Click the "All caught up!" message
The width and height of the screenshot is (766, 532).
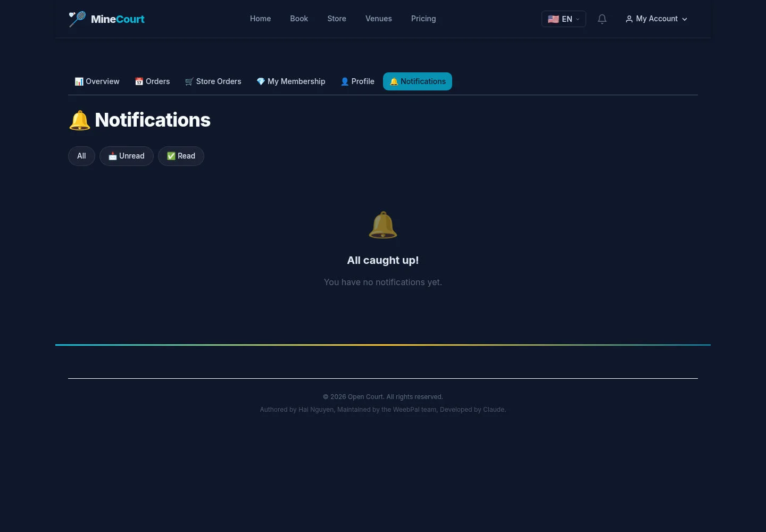pyautogui.click(x=383, y=260)
